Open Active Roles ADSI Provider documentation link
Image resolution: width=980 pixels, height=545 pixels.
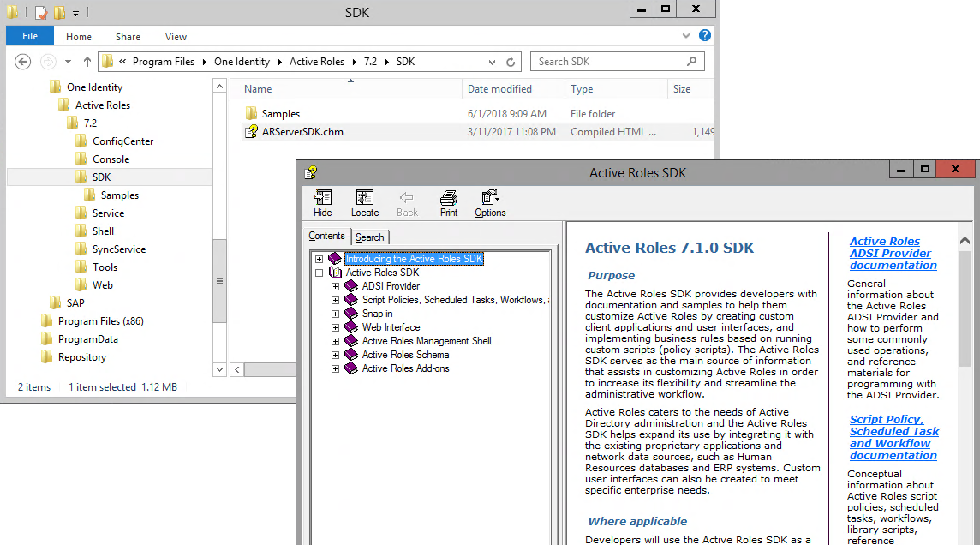point(893,254)
